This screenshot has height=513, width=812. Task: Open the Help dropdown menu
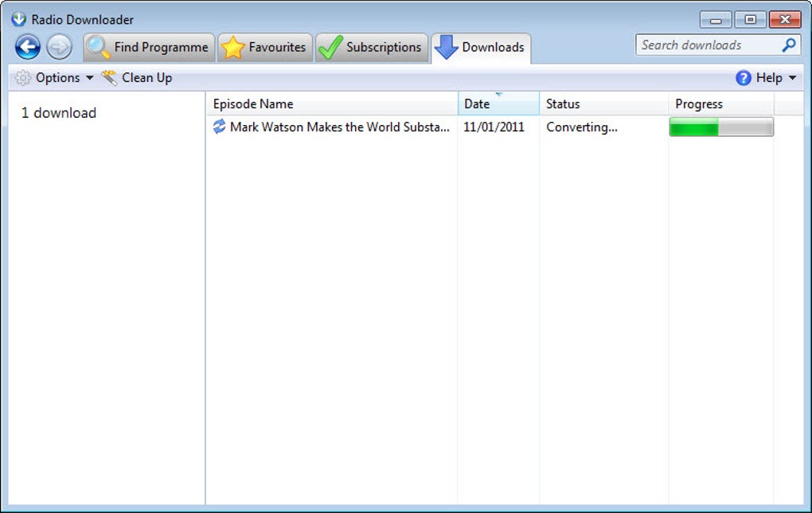point(766,78)
